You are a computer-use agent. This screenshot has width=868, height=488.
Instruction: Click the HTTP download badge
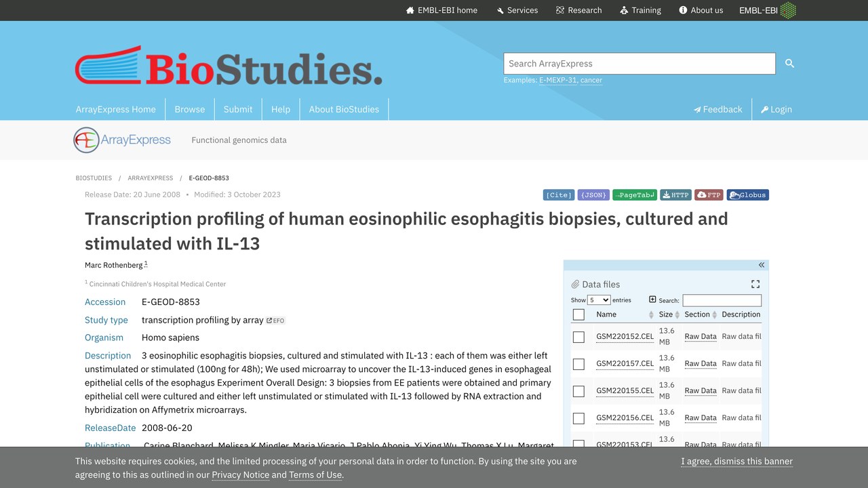(675, 195)
